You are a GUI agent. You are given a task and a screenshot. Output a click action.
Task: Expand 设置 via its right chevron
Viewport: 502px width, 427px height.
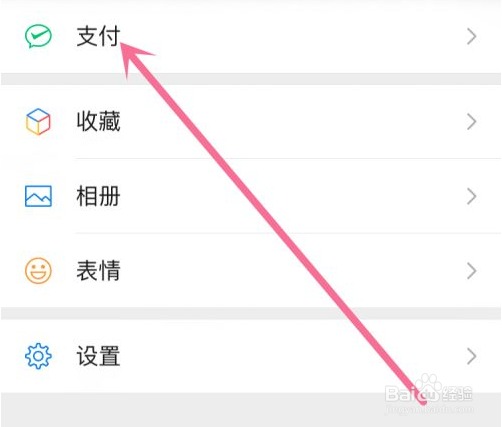coord(471,356)
